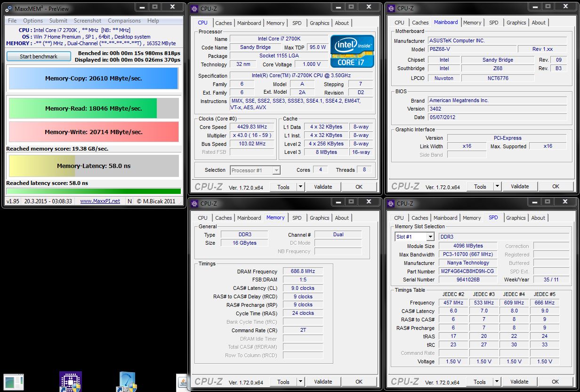Click the LPCIO chip field NCT6776
Viewport: 580px width, 392px height.
pos(498,78)
